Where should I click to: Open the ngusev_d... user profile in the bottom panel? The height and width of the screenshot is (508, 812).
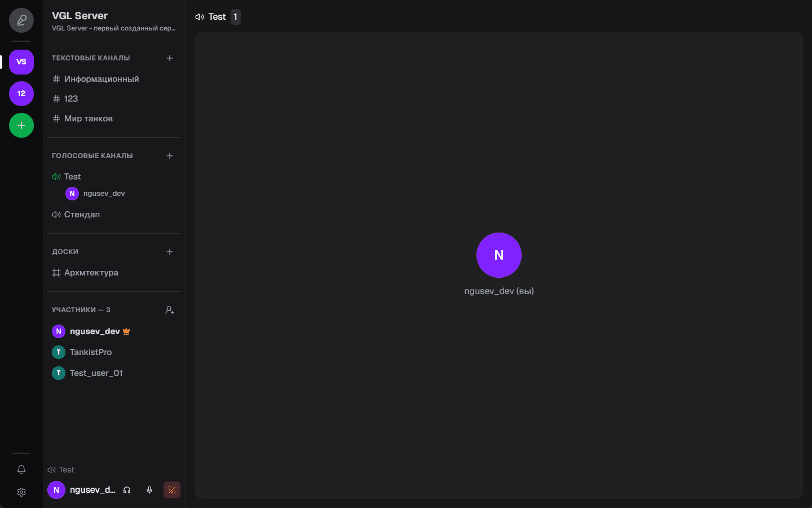(82, 490)
